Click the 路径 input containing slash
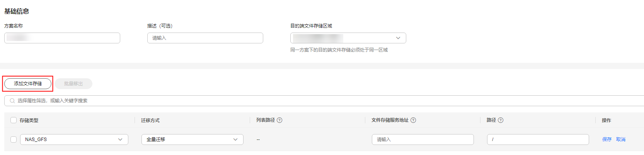The height and width of the screenshot is (155, 644). [x=538, y=139]
